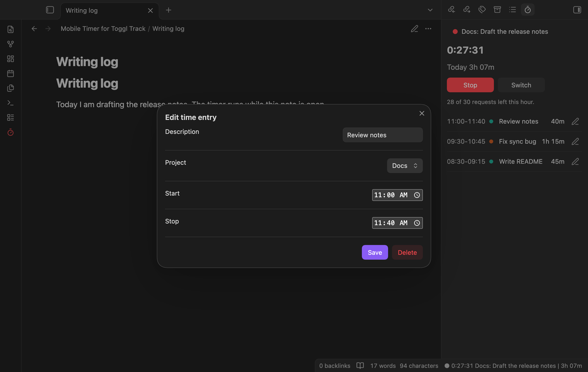Click the 11:00-11:40 time range

click(466, 121)
